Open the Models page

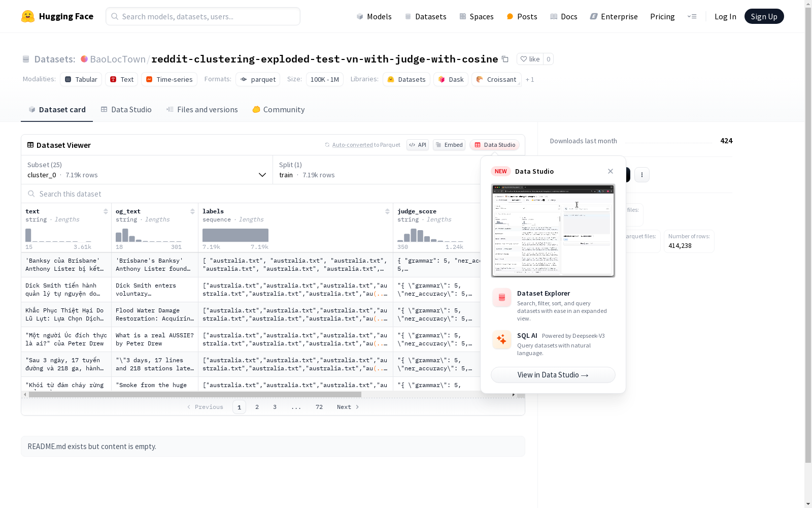(x=374, y=16)
